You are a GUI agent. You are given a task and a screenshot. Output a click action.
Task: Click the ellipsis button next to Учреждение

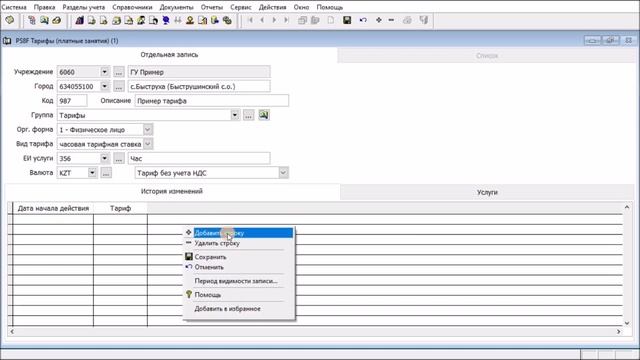click(118, 72)
